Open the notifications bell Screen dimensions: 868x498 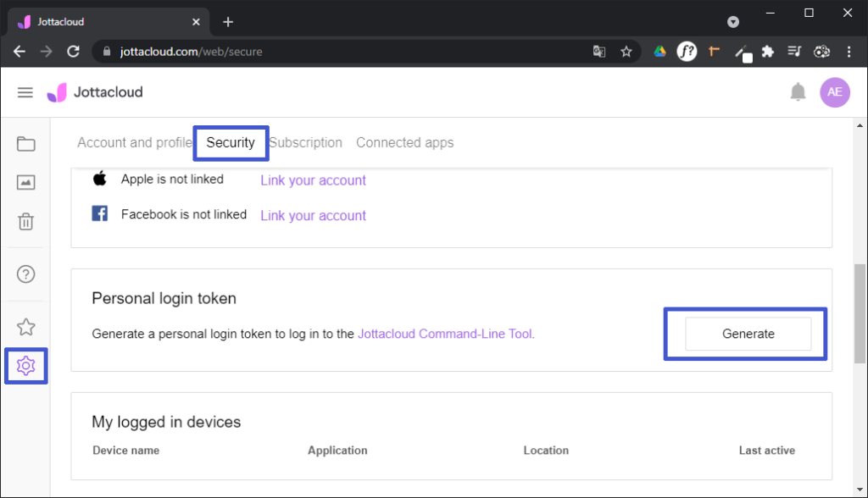coord(798,91)
